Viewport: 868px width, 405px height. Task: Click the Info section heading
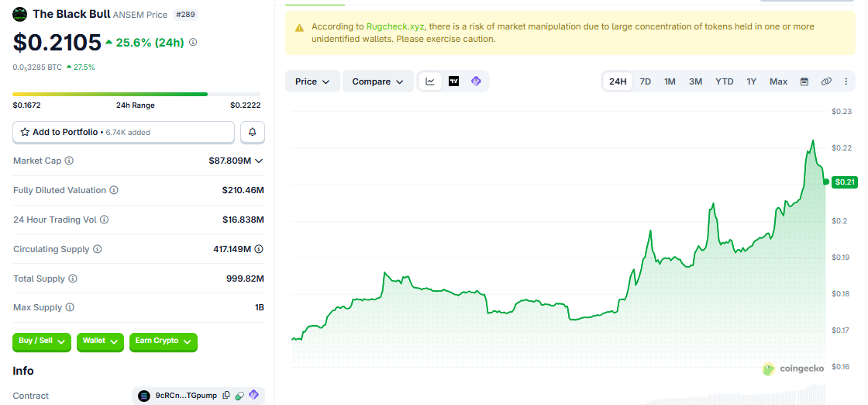coord(23,371)
